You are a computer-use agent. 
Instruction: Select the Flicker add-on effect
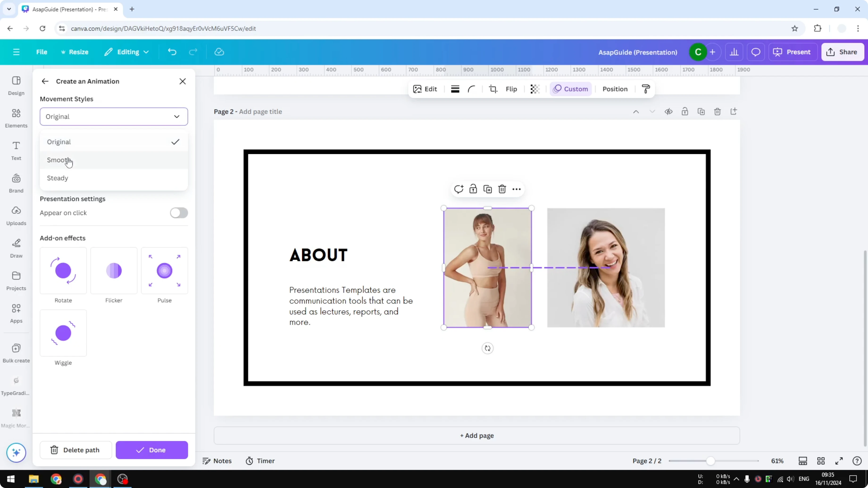point(113,270)
